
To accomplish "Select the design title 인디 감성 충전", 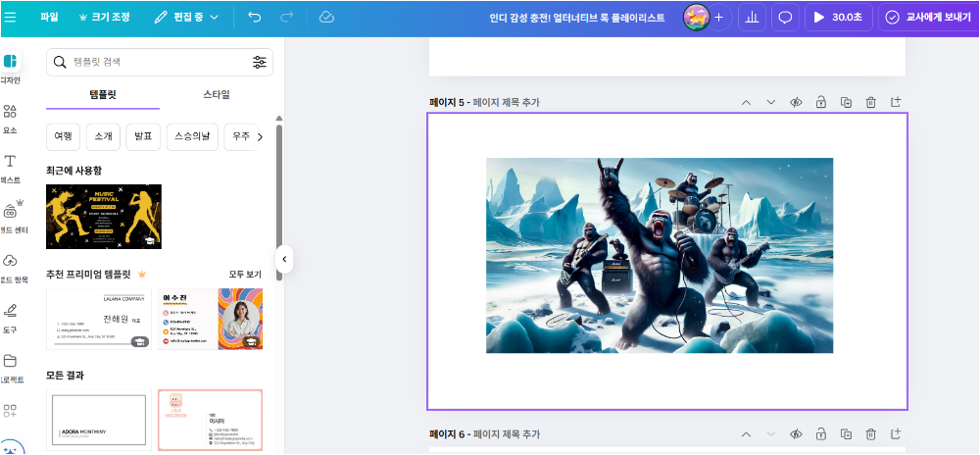I will (577, 18).
